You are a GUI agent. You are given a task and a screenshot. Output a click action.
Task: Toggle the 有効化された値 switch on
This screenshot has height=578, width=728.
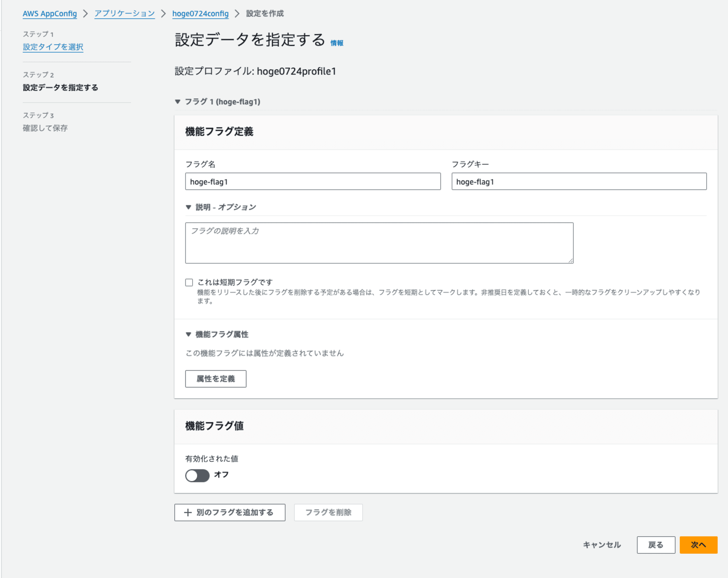click(197, 475)
